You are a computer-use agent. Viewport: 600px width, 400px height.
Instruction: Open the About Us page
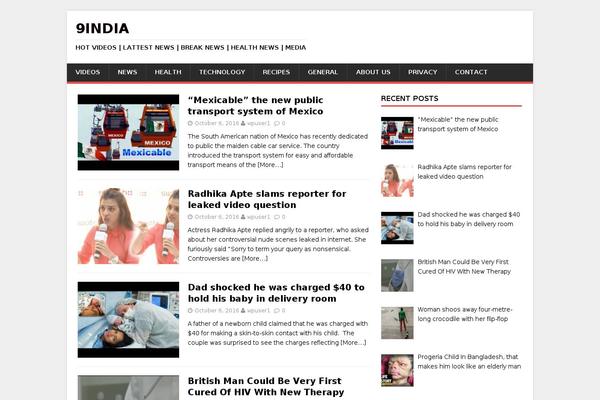coord(373,72)
